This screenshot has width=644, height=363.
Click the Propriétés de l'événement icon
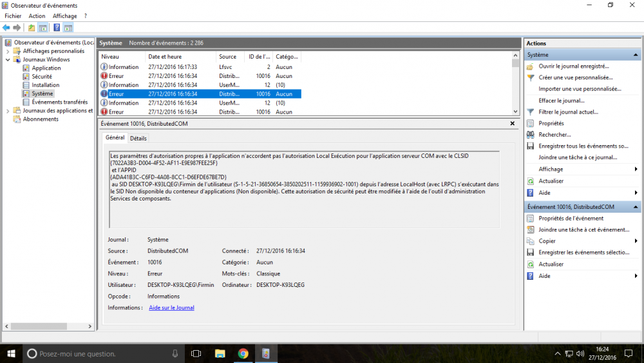(531, 219)
